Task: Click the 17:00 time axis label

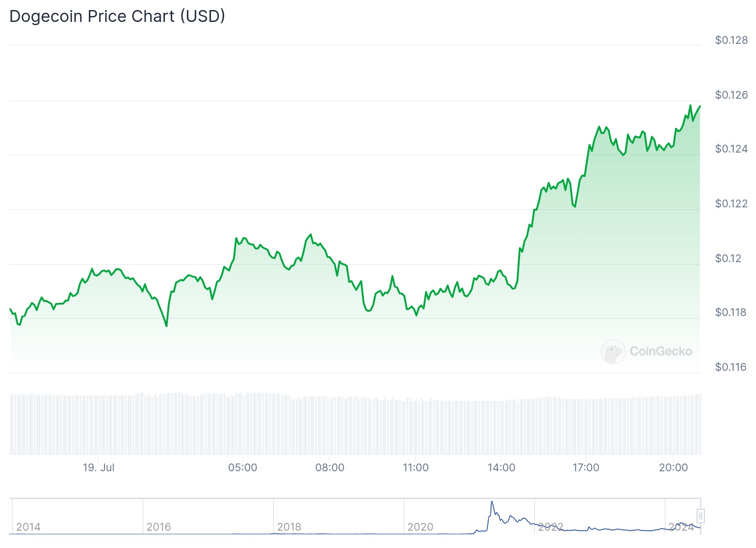Action: tap(586, 468)
